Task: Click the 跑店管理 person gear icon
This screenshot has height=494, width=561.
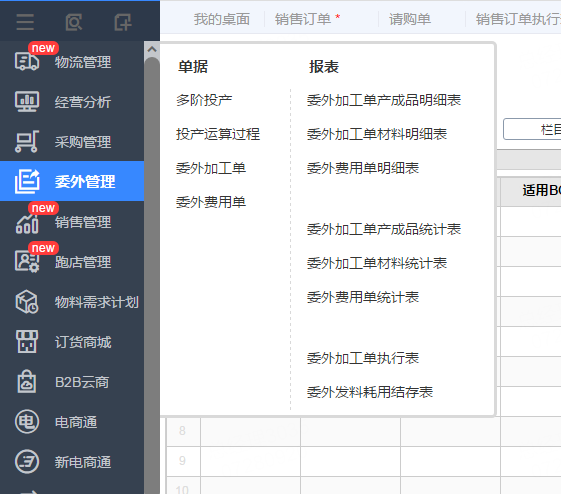Action: tap(27, 261)
